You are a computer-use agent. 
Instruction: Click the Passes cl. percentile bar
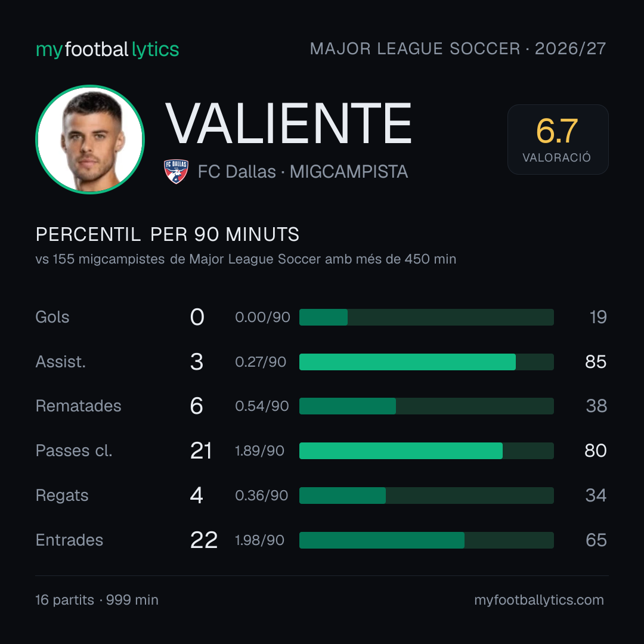point(426,451)
